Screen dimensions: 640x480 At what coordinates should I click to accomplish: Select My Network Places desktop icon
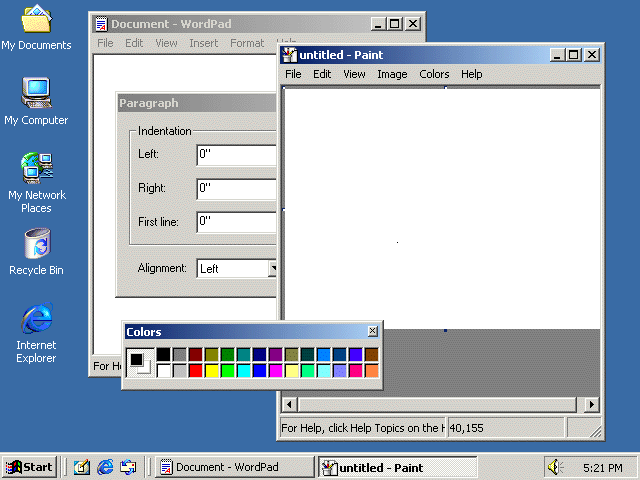point(36,182)
